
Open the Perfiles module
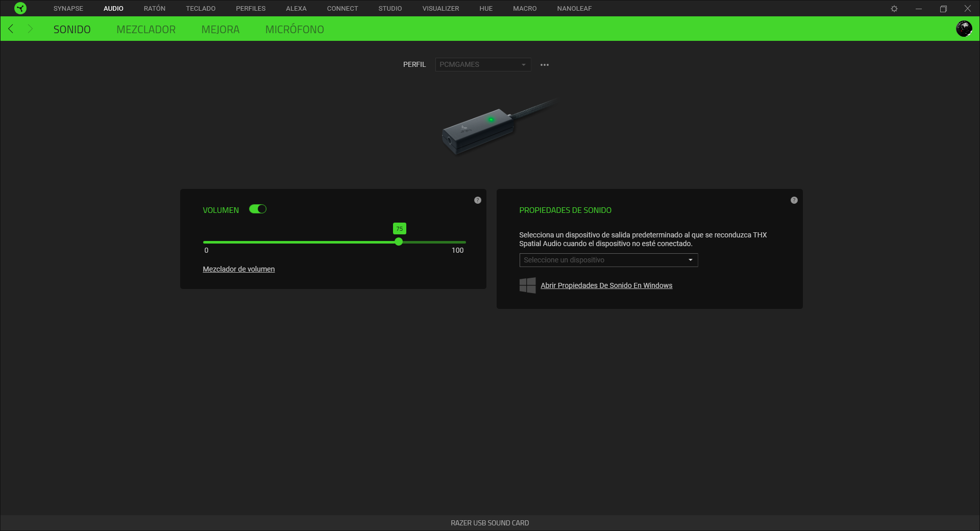click(x=251, y=9)
